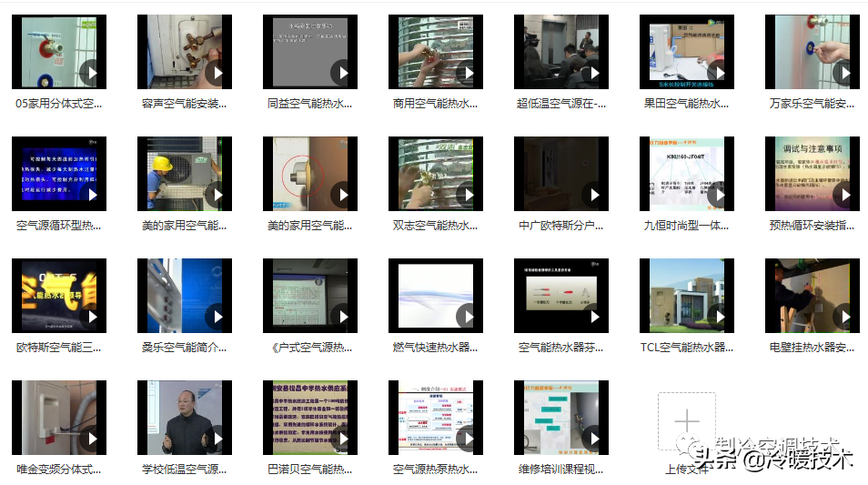This screenshot has width=868, height=485.
Task: Select file name 果田空气能热水...
Action: [686, 104]
